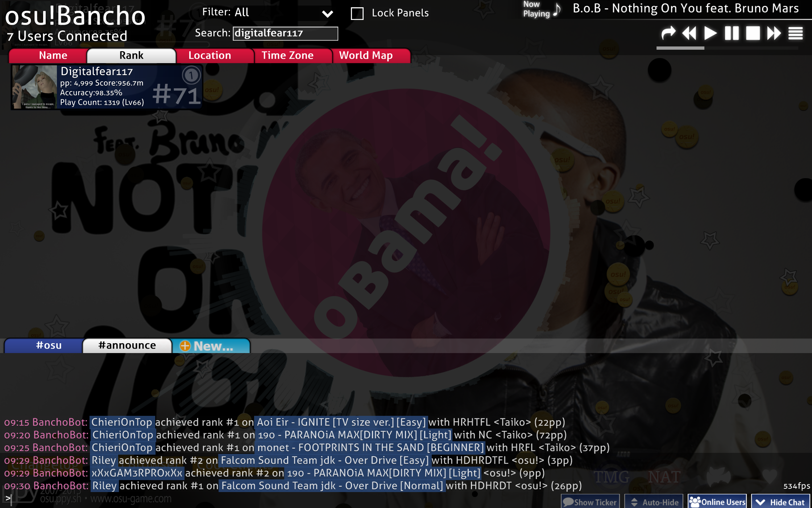Toggle the Online Users panel

717,502
